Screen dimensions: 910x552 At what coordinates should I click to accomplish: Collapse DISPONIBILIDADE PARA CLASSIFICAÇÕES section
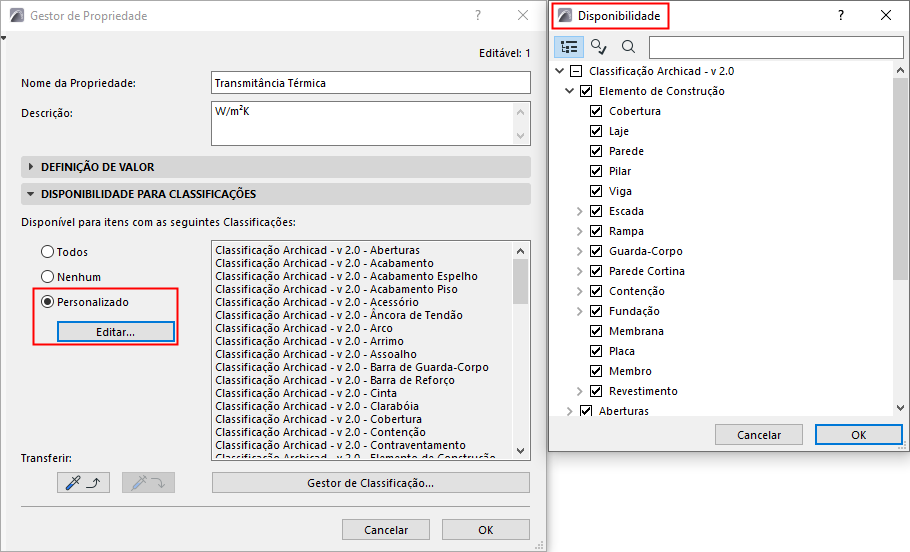point(276,194)
